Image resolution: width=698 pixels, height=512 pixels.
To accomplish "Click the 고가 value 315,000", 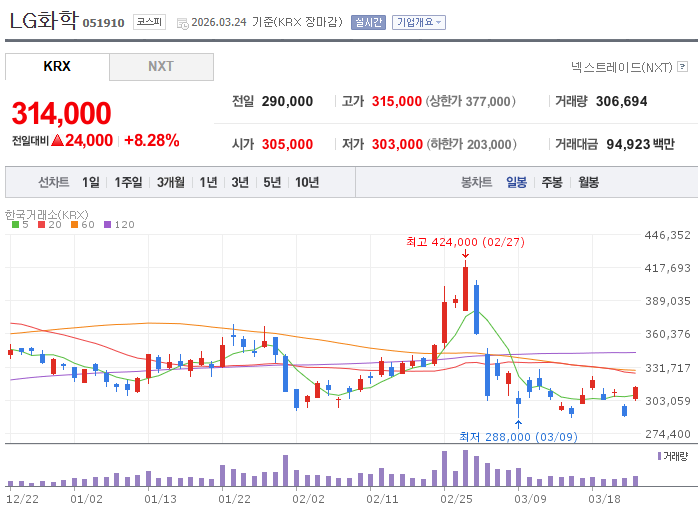I will point(397,102).
